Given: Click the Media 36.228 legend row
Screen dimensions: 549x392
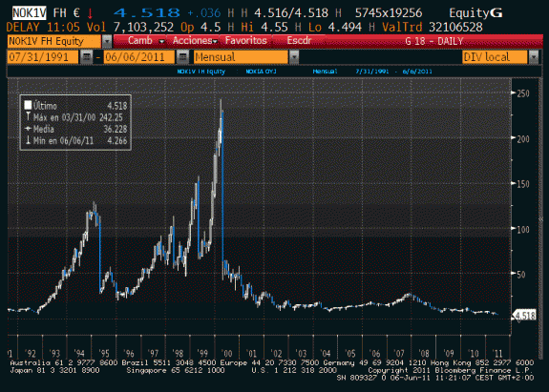Looking at the screenshot, I should tap(75, 129).
